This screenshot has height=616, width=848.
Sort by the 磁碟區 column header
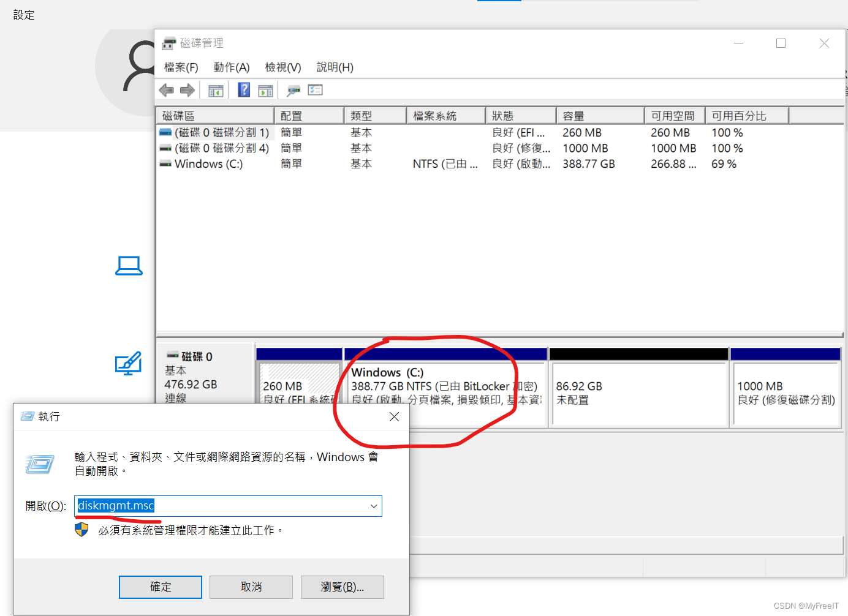click(x=215, y=116)
